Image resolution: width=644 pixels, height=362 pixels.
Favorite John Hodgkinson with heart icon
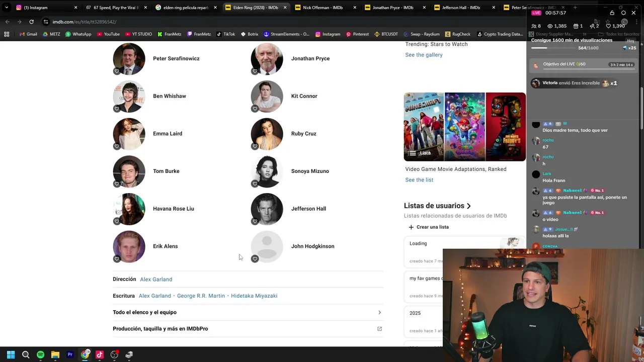255,259
